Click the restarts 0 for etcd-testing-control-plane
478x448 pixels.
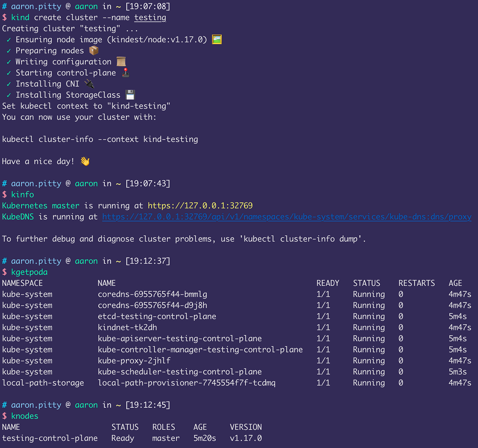401,317
